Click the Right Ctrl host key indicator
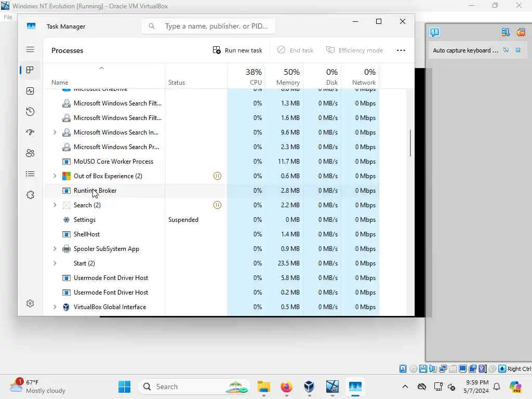Image resolution: width=532 pixels, height=399 pixels. (x=519, y=369)
